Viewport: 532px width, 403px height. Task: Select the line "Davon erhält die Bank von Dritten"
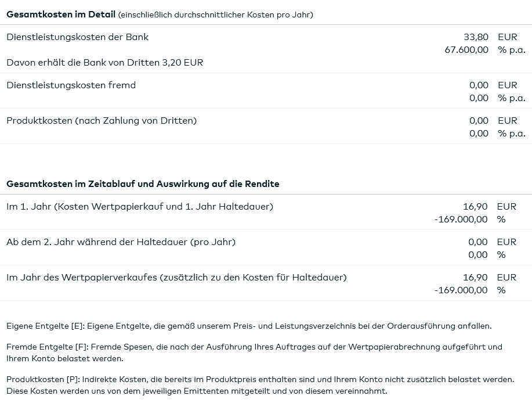pos(104,63)
